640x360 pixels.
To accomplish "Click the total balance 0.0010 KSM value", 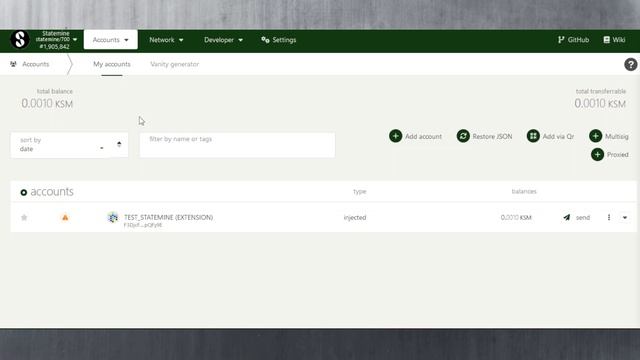I will coord(47,104).
